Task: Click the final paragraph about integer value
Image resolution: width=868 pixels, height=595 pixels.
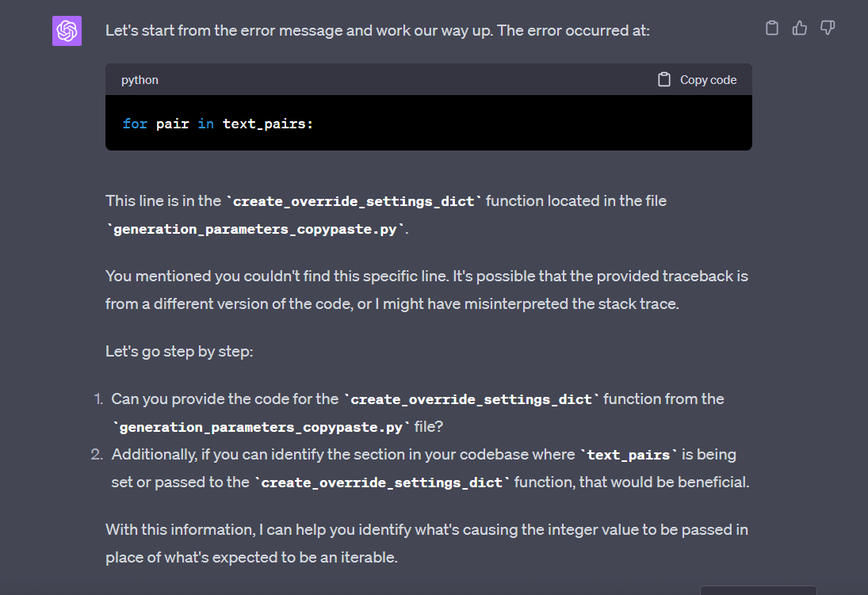Action: point(396,543)
